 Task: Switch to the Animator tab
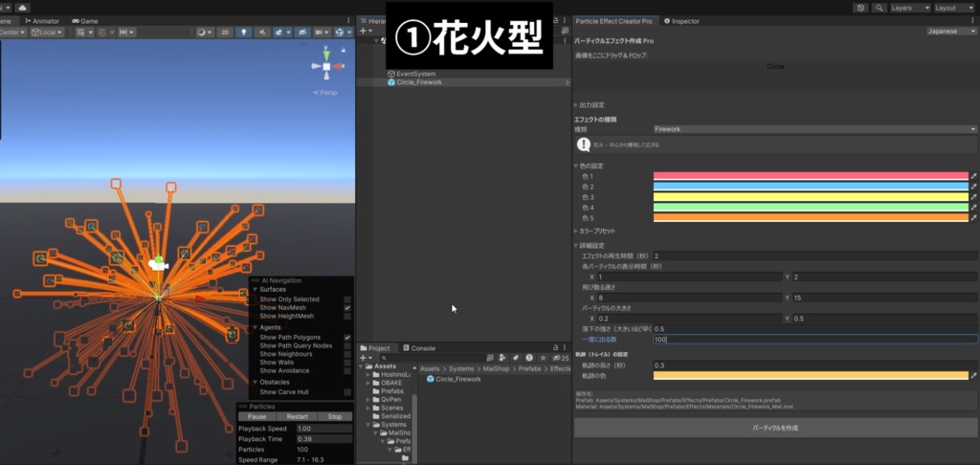tap(42, 21)
